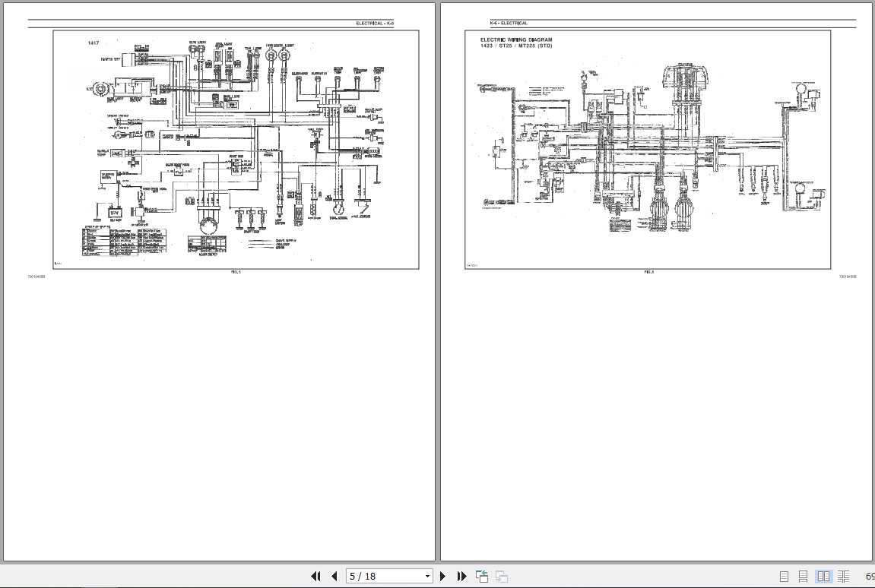Jump to the last page
Screen dimensions: 875x588
(x=462, y=576)
